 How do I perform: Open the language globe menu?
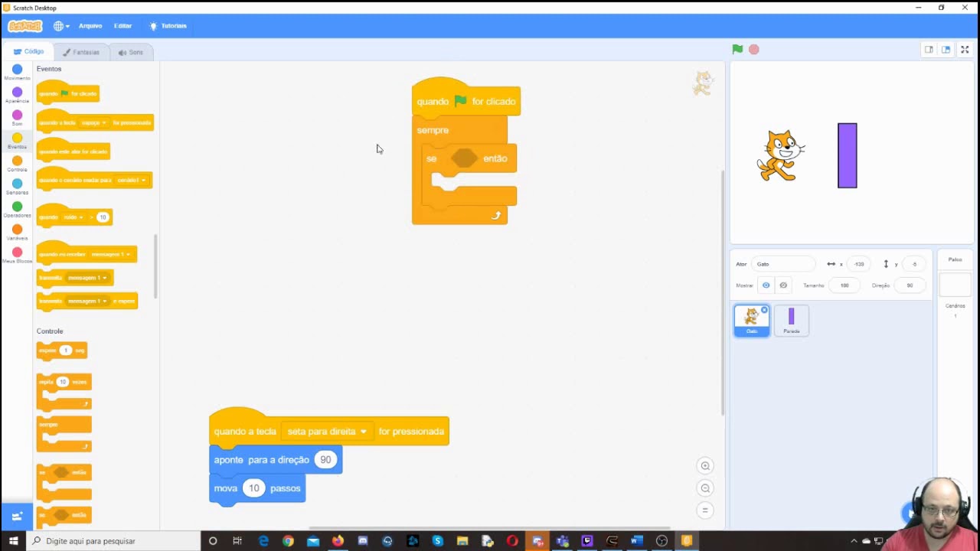pos(60,26)
